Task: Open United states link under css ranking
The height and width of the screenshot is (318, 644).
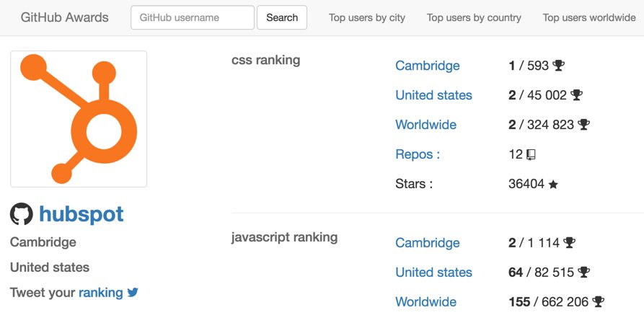Action: click(x=433, y=95)
